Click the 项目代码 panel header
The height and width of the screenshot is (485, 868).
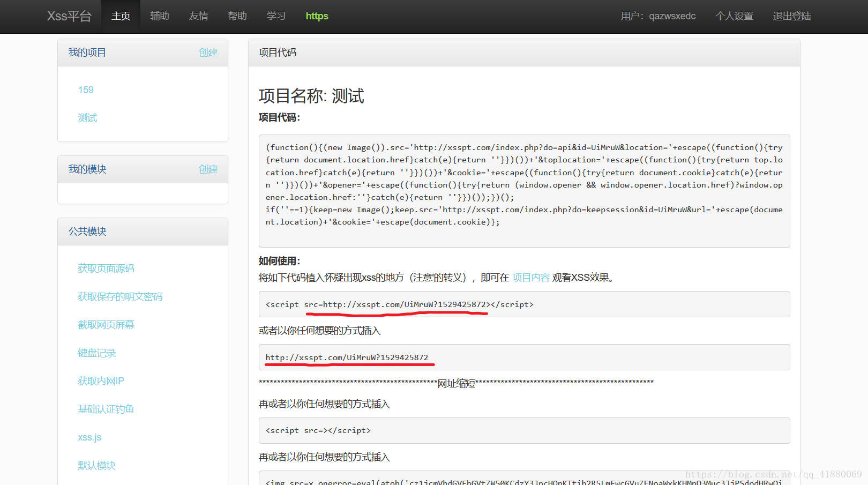pyautogui.click(x=524, y=53)
